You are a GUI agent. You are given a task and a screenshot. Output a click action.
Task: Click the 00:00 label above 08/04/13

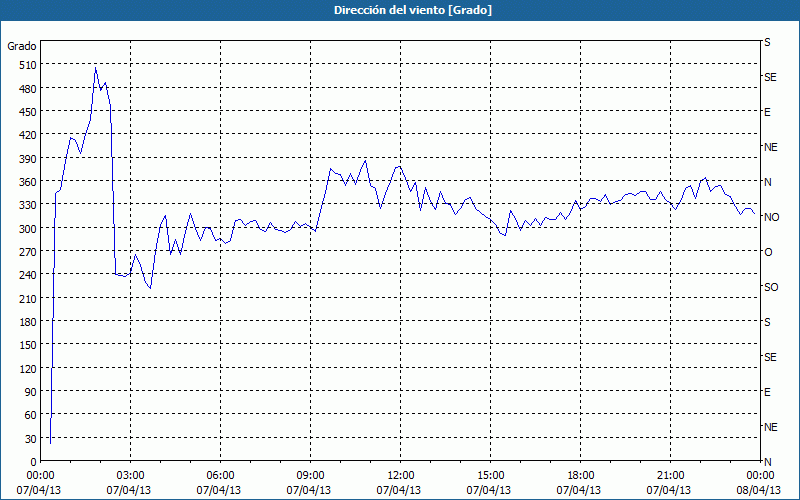pyautogui.click(x=760, y=476)
